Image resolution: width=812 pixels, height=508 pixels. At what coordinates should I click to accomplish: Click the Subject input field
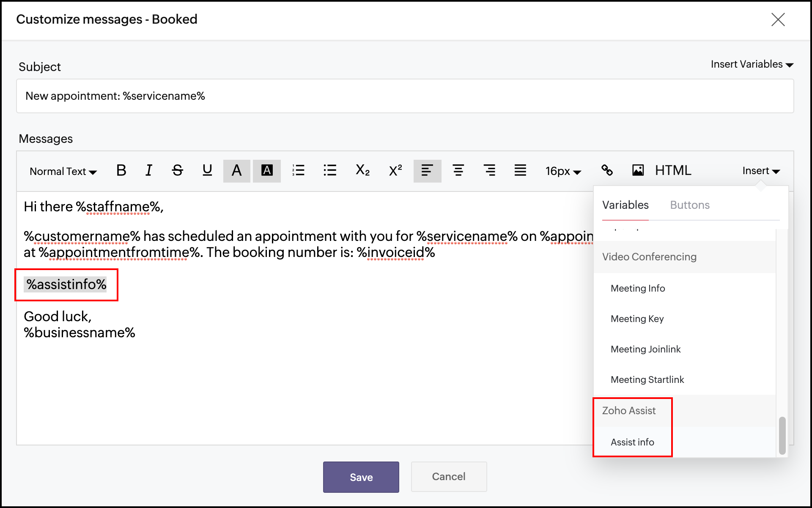point(405,96)
